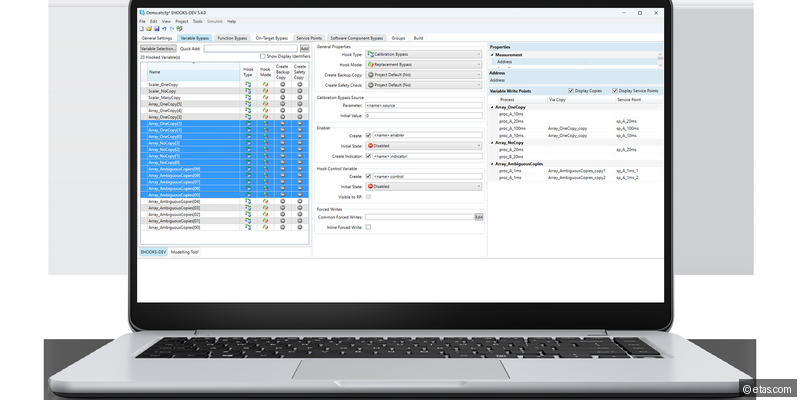
Task: Click Hook Mode icon for Scalar_NoCopy row
Action: (x=265, y=91)
